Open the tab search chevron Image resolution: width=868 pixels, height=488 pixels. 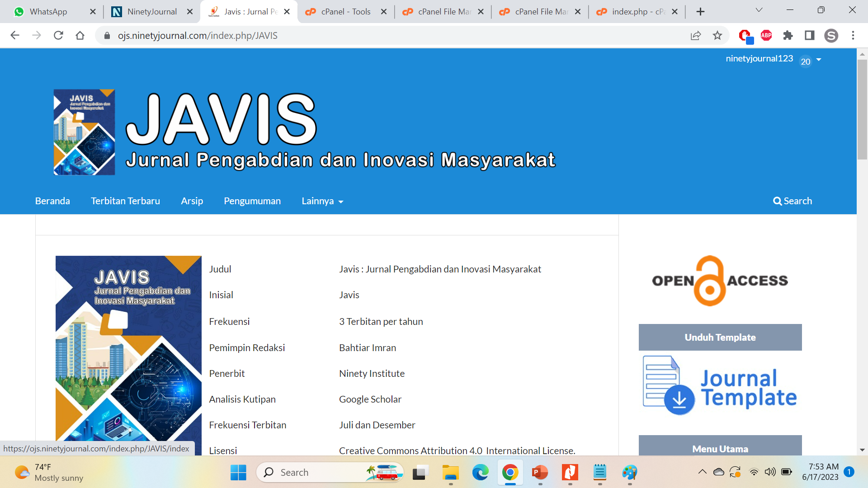click(x=759, y=10)
